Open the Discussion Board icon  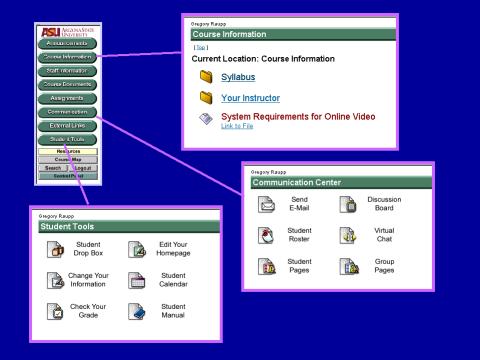348,204
